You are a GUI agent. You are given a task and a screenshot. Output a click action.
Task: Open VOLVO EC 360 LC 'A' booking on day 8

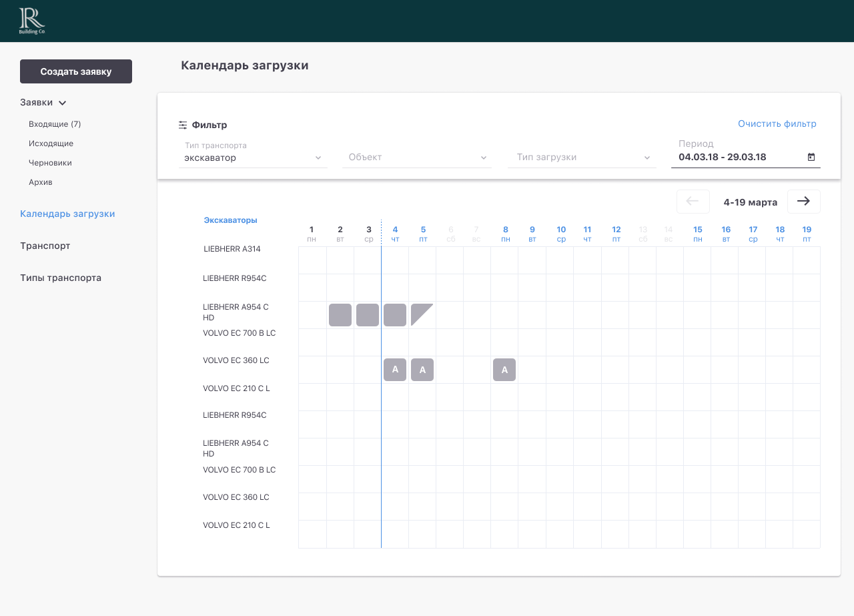tap(504, 370)
